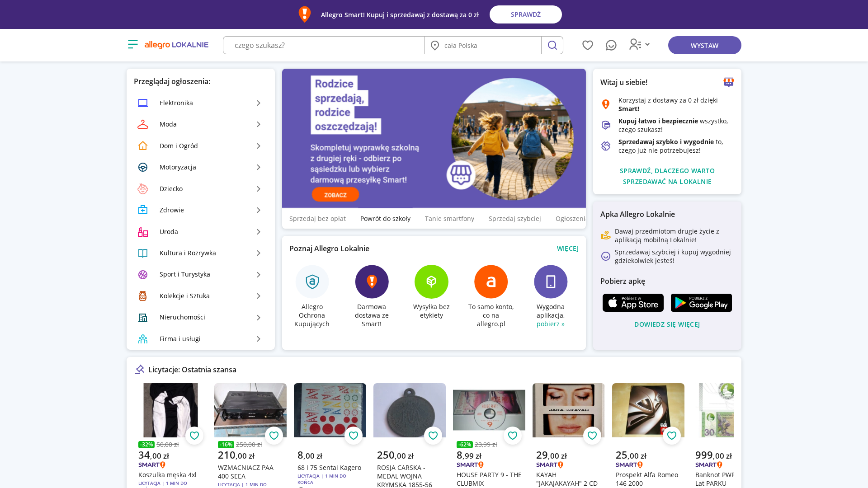The height and width of the screenshot is (488, 868).
Task: Click the SPRAWDŹ button in top banner
Action: coord(525,14)
